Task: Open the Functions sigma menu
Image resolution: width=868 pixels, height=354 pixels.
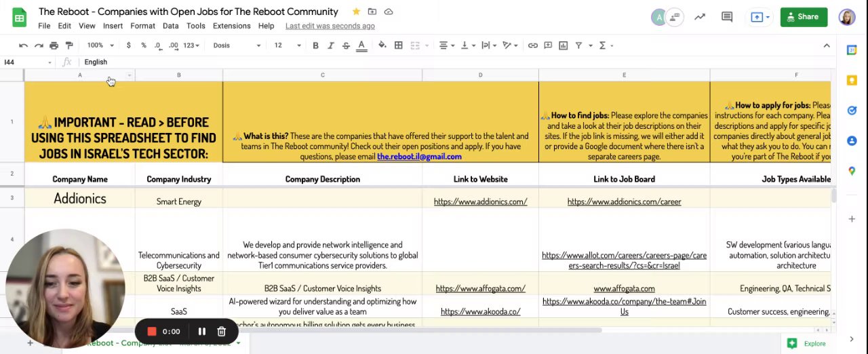Action: pos(605,45)
